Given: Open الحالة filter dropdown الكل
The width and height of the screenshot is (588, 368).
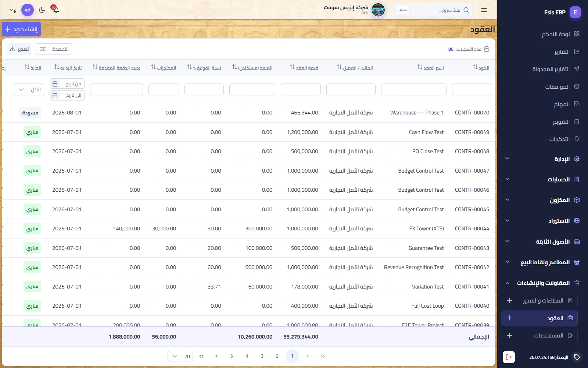Looking at the screenshot, I should (29, 89).
